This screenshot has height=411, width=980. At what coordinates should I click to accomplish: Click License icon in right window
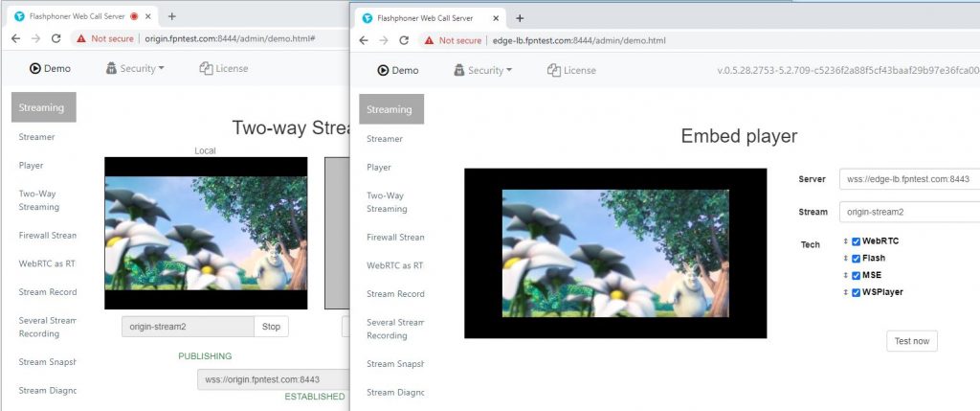[554, 70]
